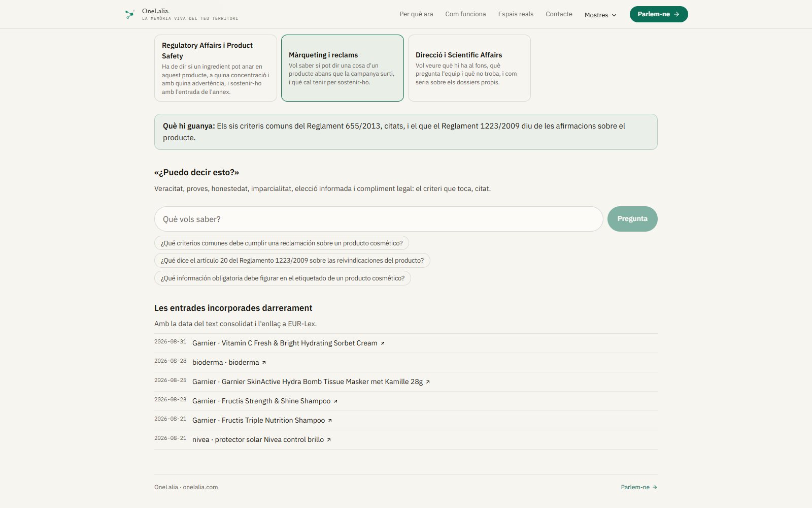Choose suggestion about artículo 20 del Reglamento 1223/2009
812x508 pixels.
click(x=292, y=261)
